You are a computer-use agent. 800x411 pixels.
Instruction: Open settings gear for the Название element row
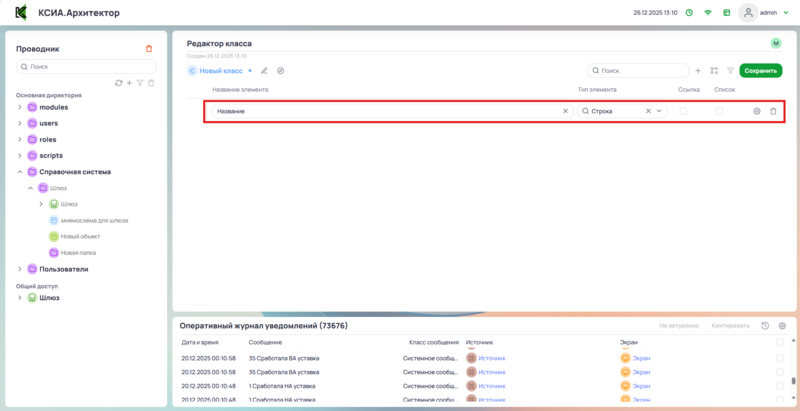757,111
